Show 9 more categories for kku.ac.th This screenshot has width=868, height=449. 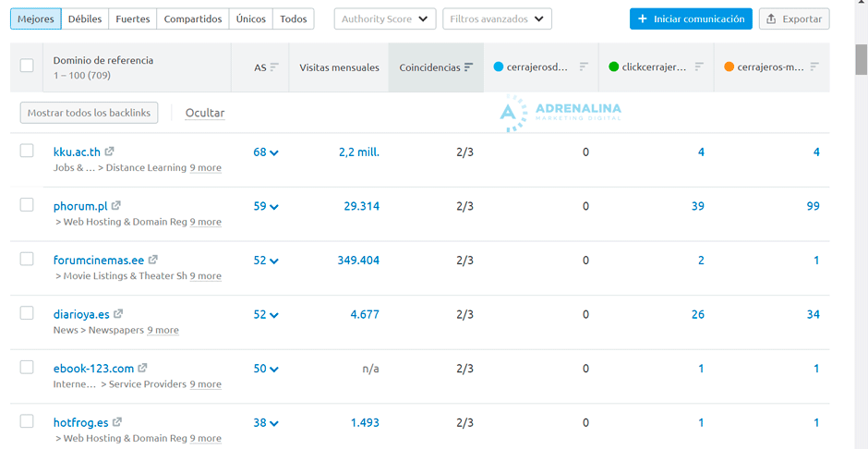pos(205,168)
